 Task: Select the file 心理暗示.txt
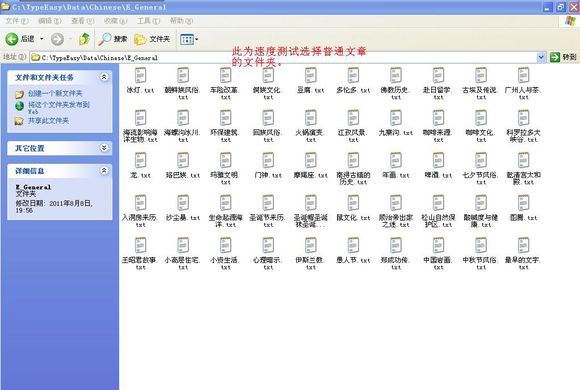268,253
